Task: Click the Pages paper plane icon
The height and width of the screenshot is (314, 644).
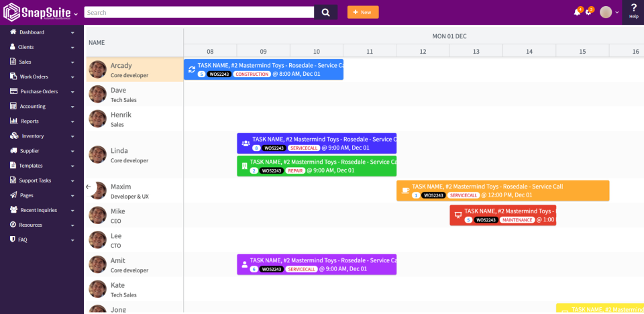Action: pos(13,195)
